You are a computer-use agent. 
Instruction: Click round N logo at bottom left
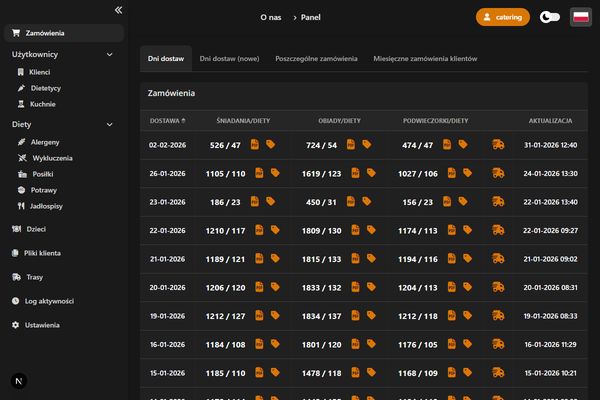[x=20, y=381]
